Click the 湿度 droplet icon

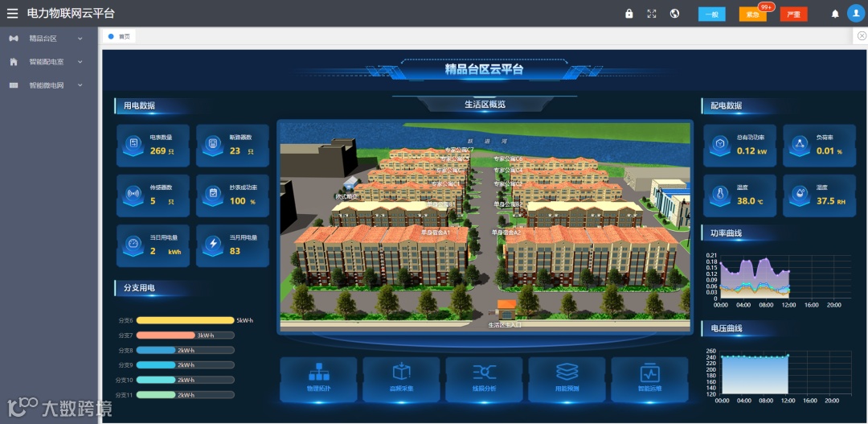click(800, 195)
